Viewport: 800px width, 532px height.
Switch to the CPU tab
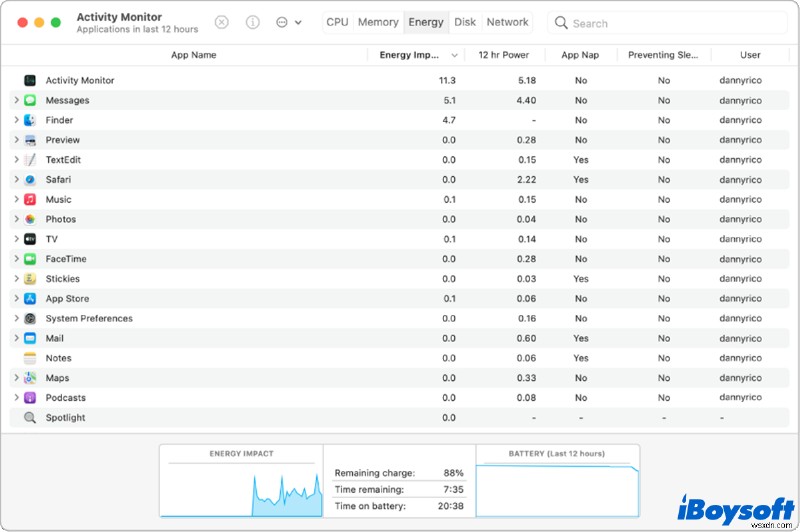coord(337,22)
